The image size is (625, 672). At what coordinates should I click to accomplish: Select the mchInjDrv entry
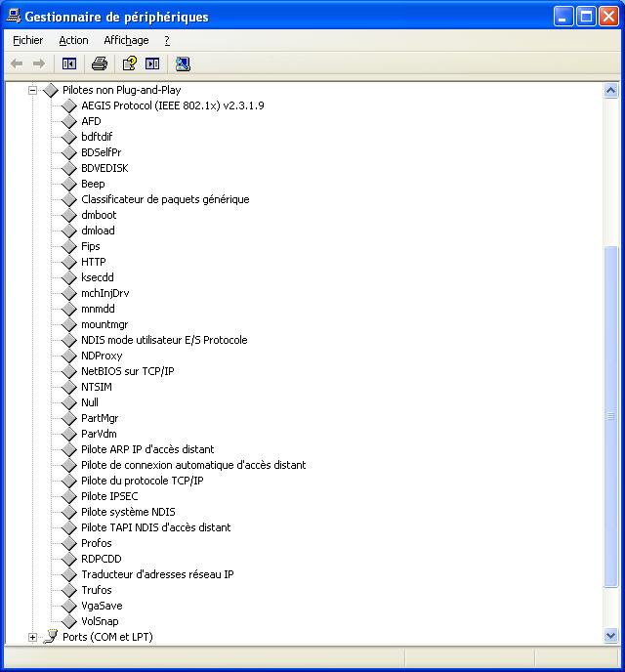tap(105, 293)
